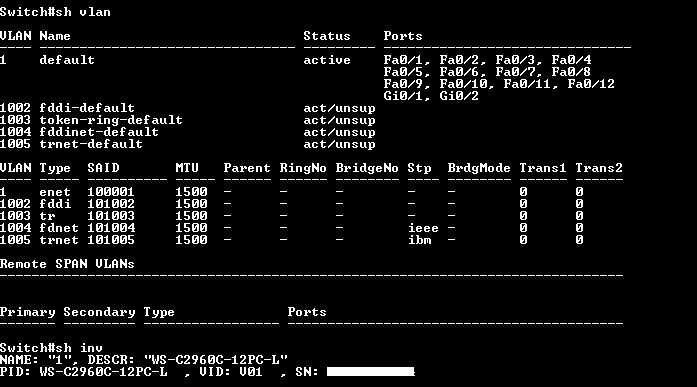The image size is (697, 387).
Task: Select SAID value '100001'
Action: coord(111,192)
